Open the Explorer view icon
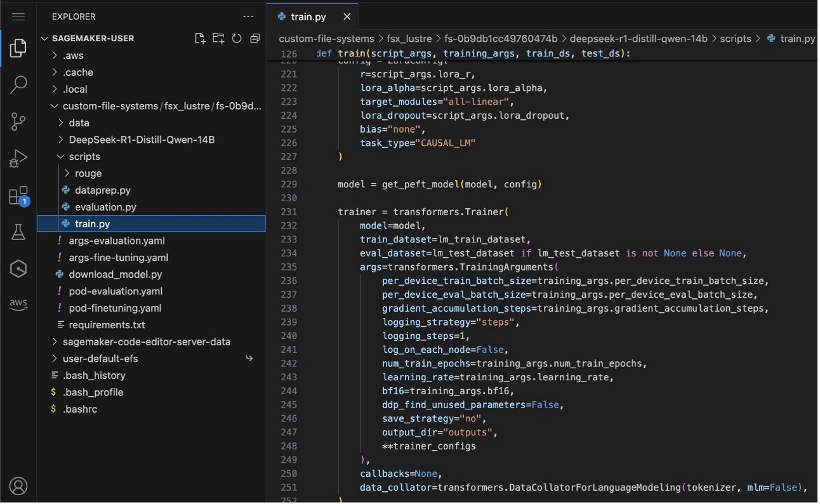The image size is (820, 504). pyautogui.click(x=18, y=48)
